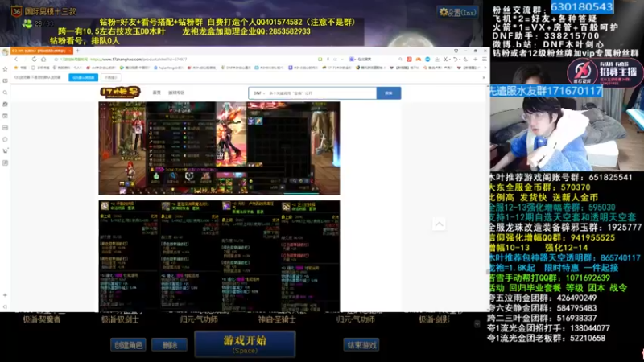644x362 pixels.
Task: Select character 神启·圣骑士
Action: 277,319
